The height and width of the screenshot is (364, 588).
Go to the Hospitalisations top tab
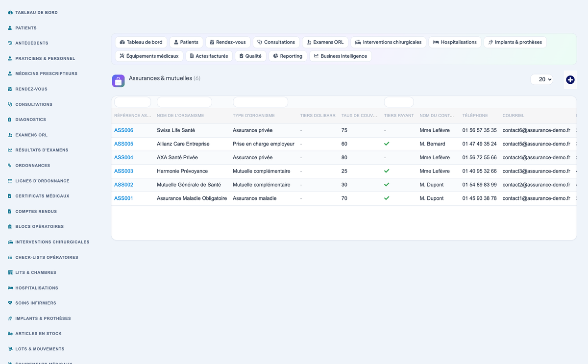tap(455, 42)
